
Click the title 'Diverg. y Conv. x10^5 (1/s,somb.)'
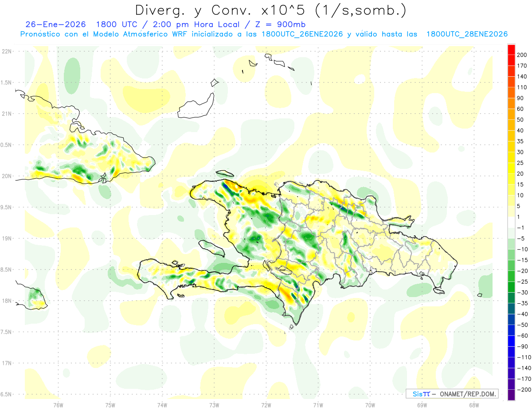[x=271, y=10]
